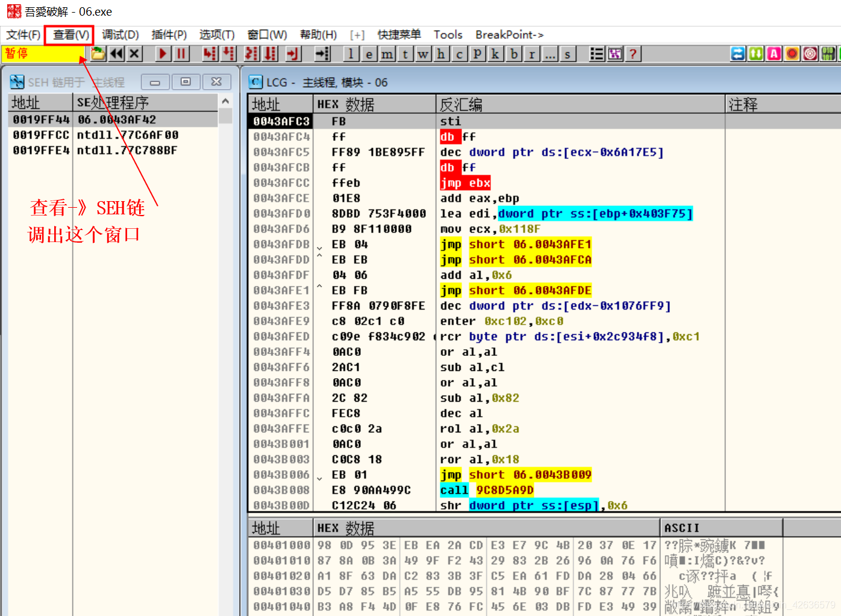The width and height of the screenshot is (841, 616).
Task: Open appearance options purple grid icon
Action: [614, 54]
